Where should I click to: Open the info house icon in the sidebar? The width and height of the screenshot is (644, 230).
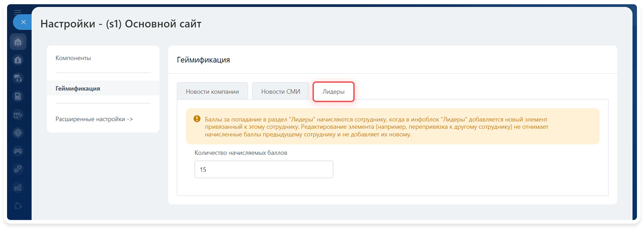tap(18, 60)
